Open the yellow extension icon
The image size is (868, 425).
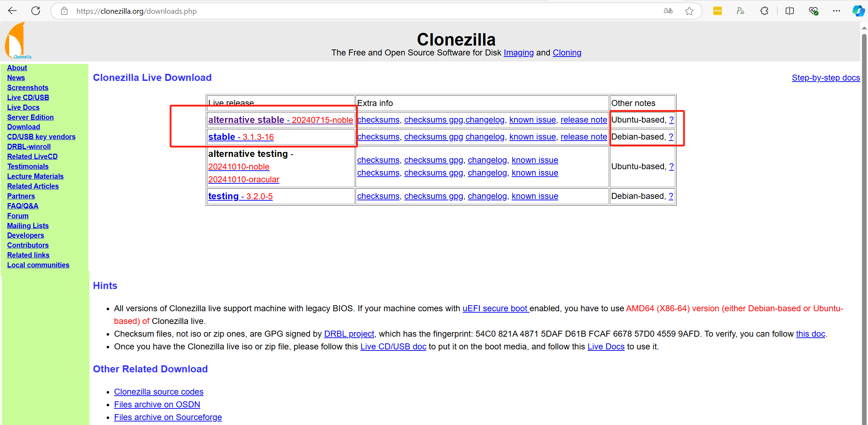(x=717, y=11)
